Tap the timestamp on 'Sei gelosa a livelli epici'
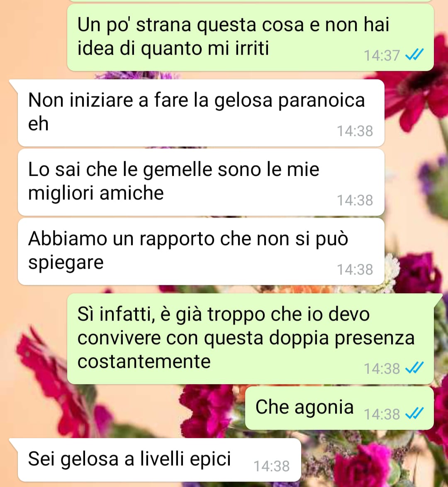 pyautogui.click(x=272, y=466)
